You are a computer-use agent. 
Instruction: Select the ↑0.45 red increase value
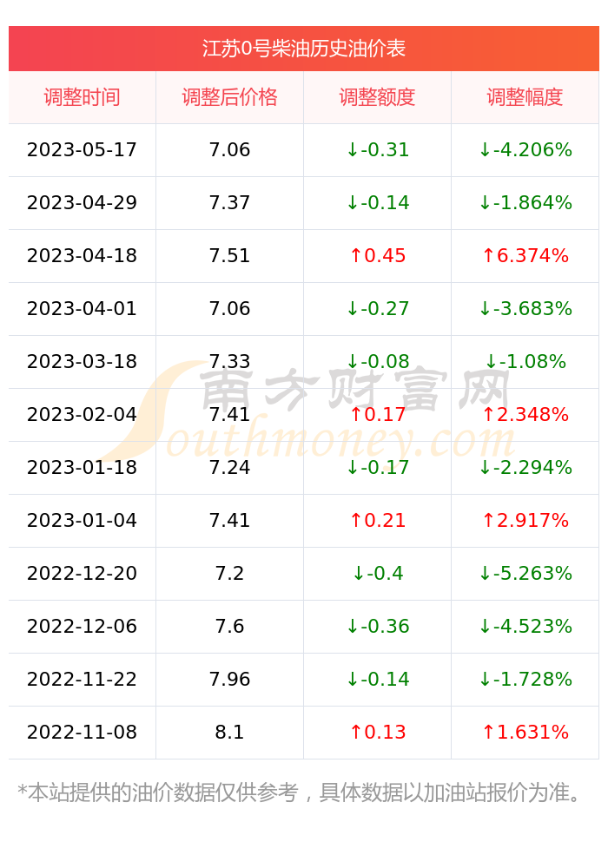click(x=377, y=256)
